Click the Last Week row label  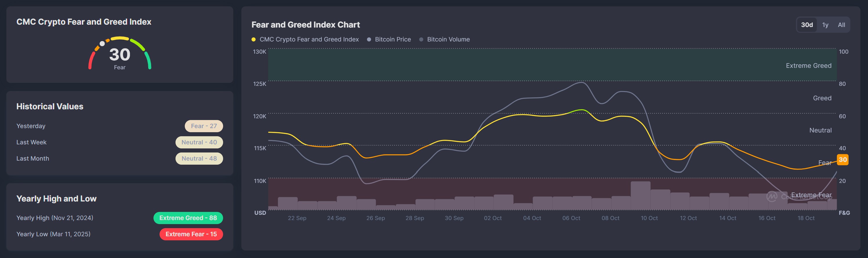31,142
